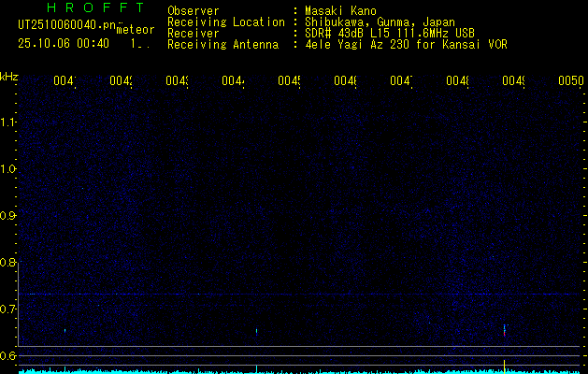588x374 pixels.
Task: Select the Receiver label
Action: coord(194,34)
